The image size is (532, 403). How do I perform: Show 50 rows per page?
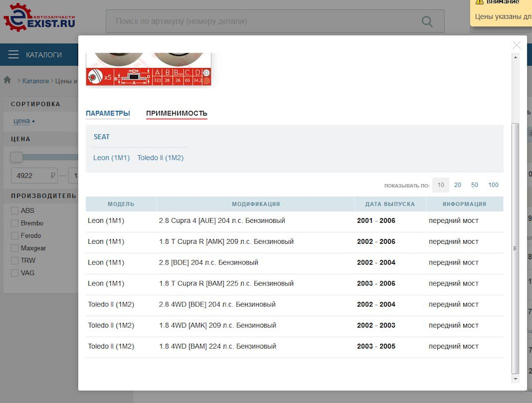point(475,185)
